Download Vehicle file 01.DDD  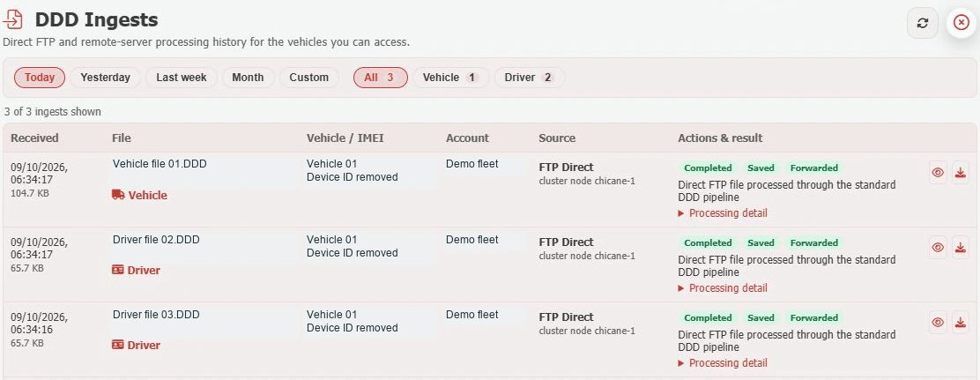tap(961, 172)
